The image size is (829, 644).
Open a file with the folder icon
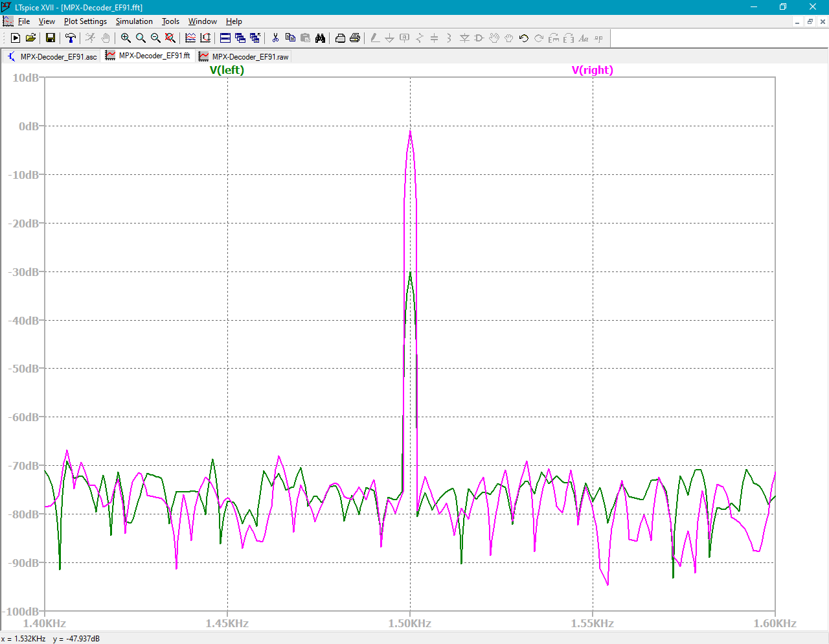(x=30, y=38)
